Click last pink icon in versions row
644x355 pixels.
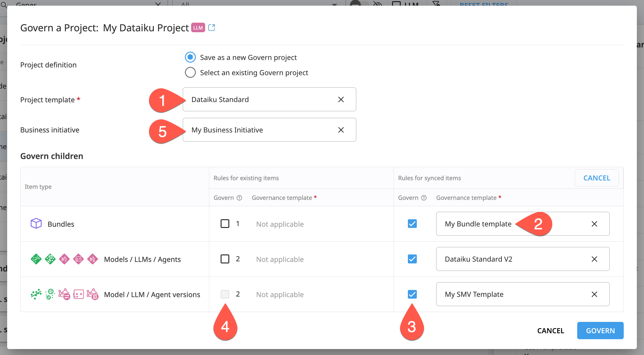point(92,294)
